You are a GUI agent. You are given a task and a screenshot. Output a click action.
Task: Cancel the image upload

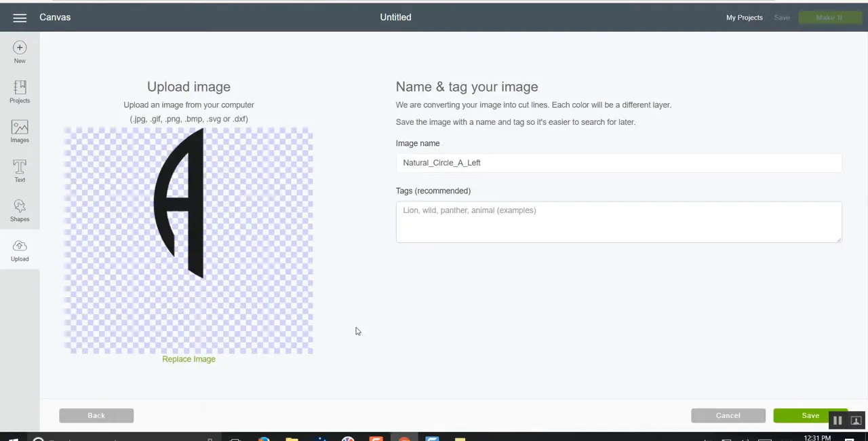(728, 415)
